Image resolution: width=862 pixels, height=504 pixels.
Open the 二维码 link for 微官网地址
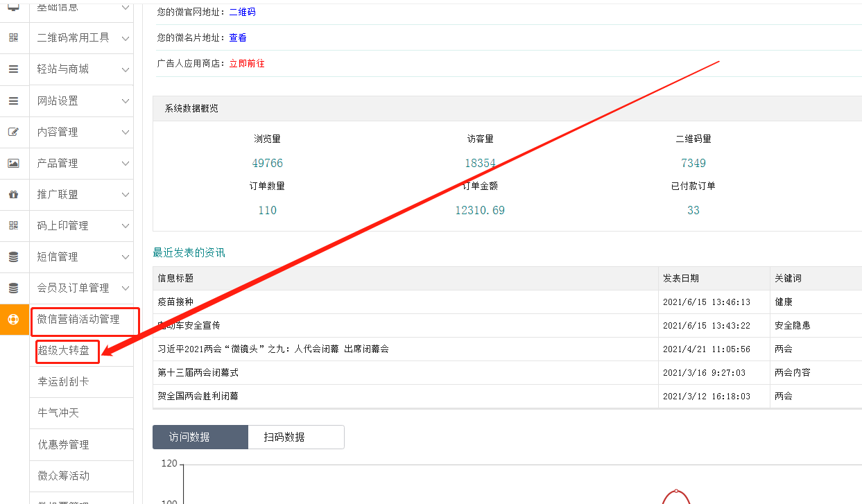[x=242, y=12]
